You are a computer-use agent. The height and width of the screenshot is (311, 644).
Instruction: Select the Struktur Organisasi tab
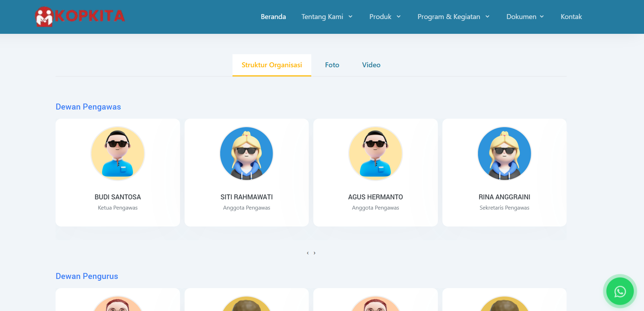[x=272, y=65]
